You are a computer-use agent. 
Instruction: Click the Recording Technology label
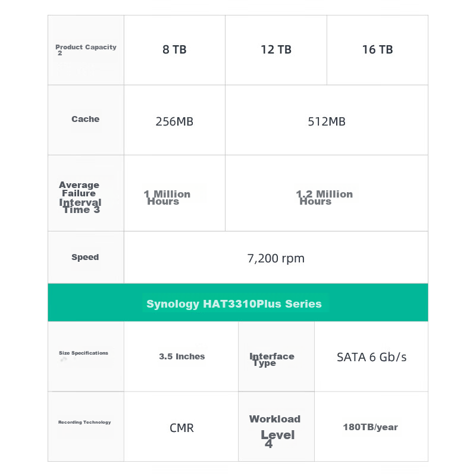pos(84,422)
